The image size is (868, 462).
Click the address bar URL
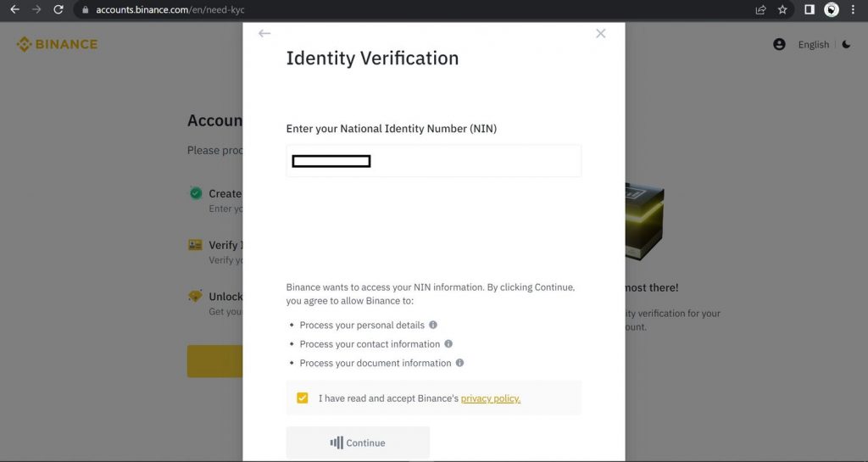coord(170,10)
